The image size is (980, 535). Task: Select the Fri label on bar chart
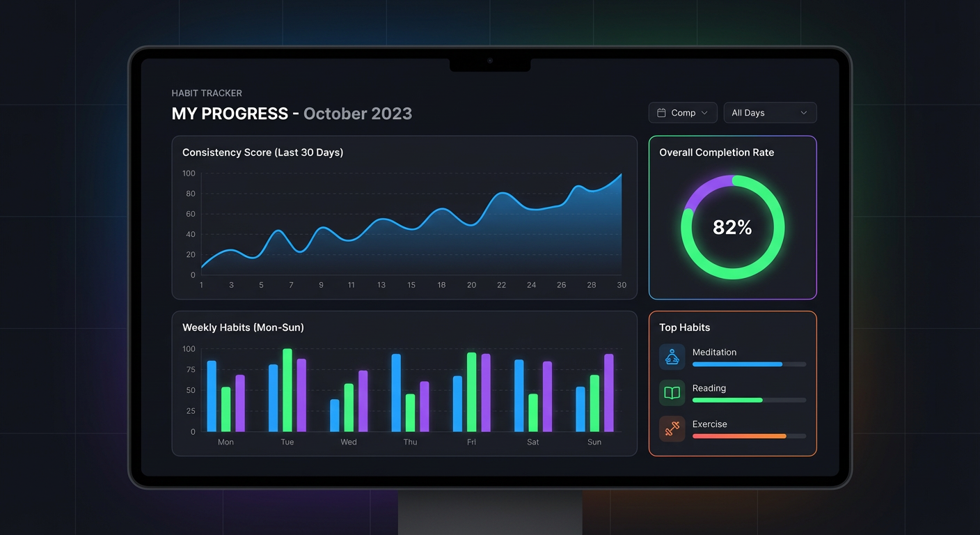point(471,442)
